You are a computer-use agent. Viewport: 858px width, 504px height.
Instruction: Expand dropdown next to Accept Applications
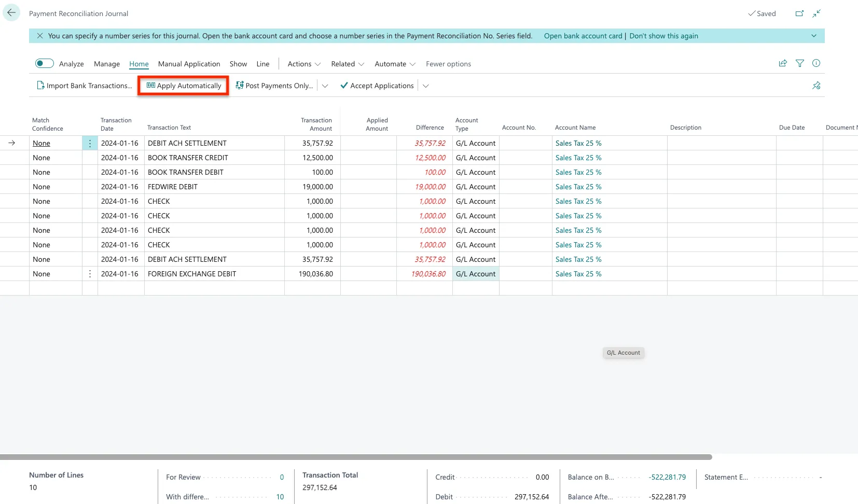pos(426,86)
